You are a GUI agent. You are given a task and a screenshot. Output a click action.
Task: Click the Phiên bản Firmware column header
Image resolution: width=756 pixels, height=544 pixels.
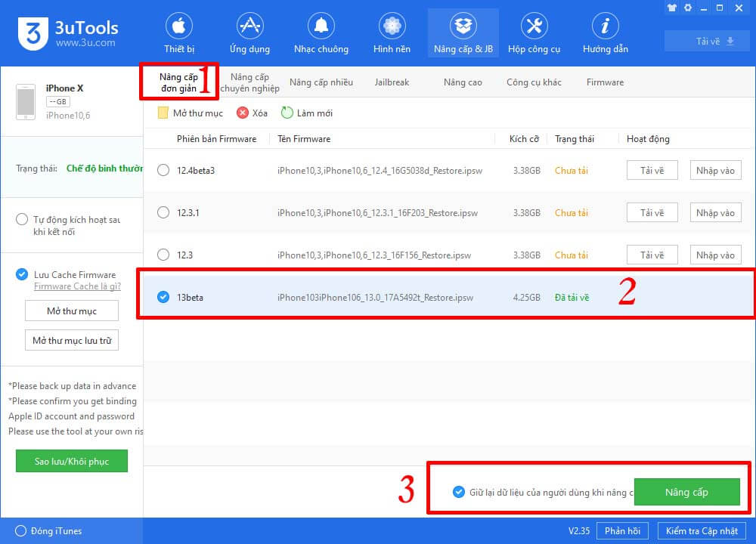click(216, 139)
